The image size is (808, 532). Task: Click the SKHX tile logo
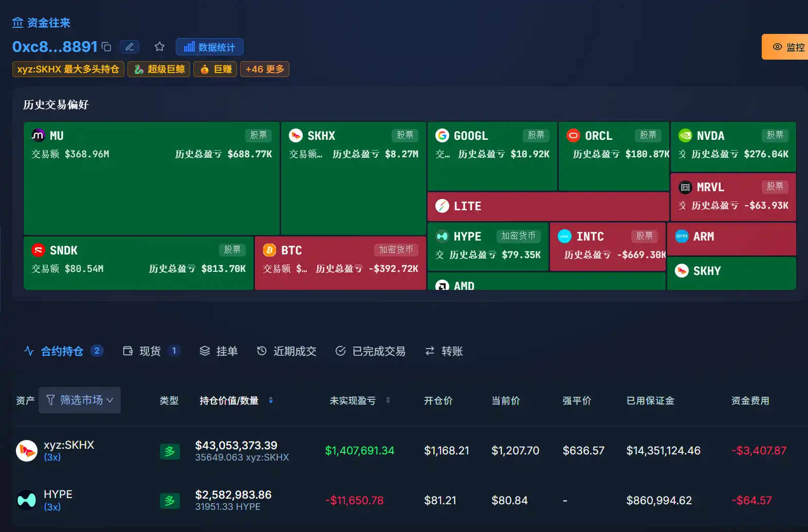point(296,135)
